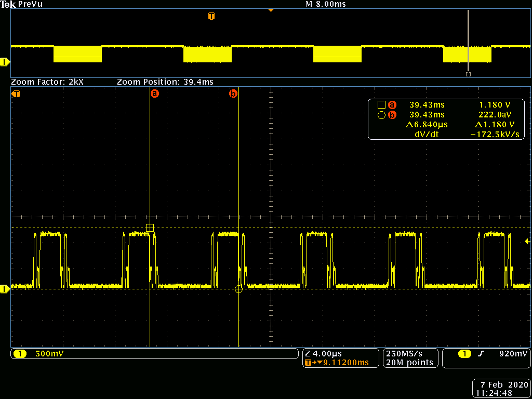Click the square cursor a symbol in readout

[x=381, y=104]
